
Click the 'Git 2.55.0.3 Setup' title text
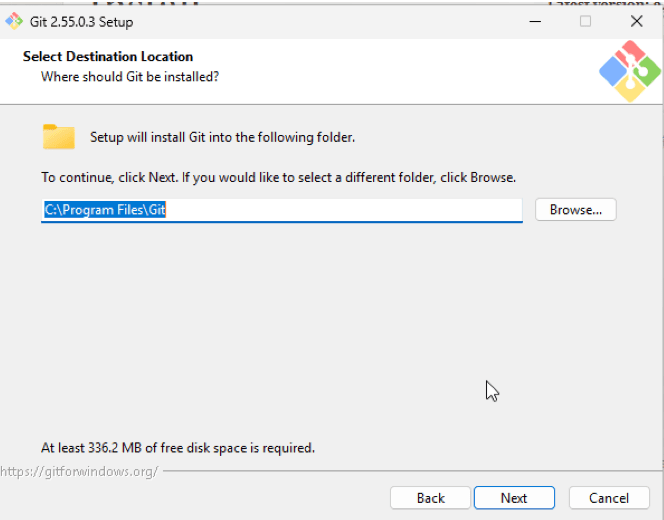(81, 22)
